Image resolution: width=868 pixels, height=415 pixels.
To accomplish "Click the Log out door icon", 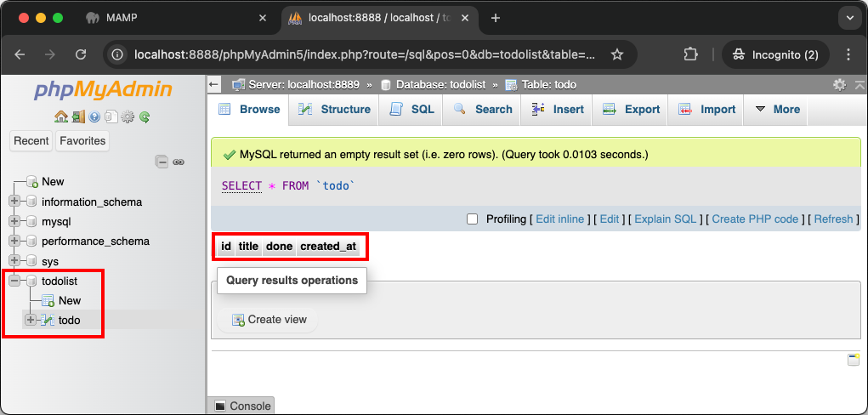I will coord(77,117).
